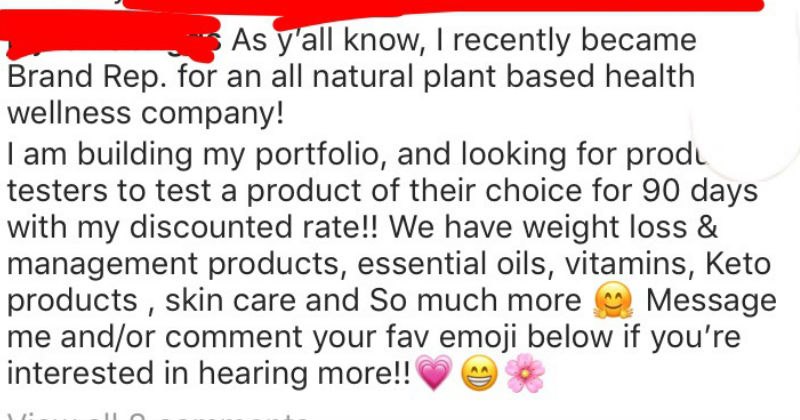Tap the words "weight loss &"
Screen dimensions: 800x420
(x=620, y=228)
